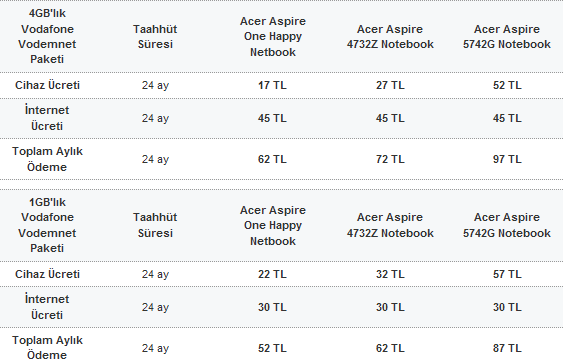Click the 22 TL device fee cell

coord(272,274)
